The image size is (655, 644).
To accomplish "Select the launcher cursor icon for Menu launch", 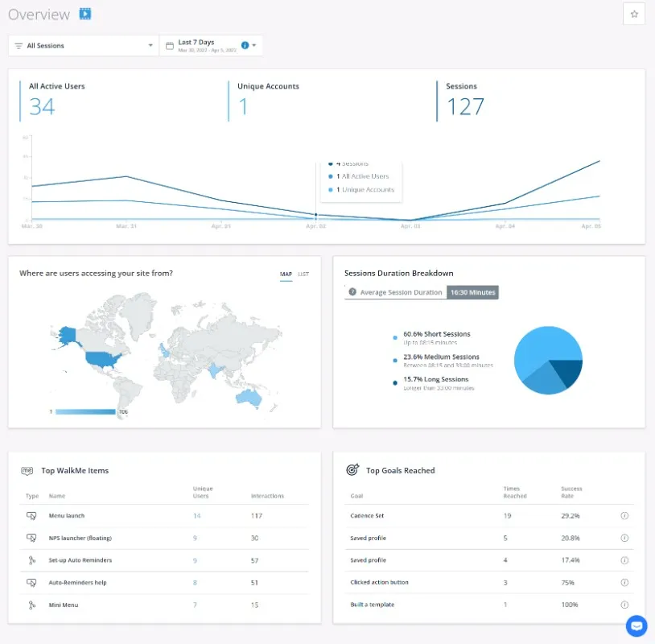I will coord(31,515).
